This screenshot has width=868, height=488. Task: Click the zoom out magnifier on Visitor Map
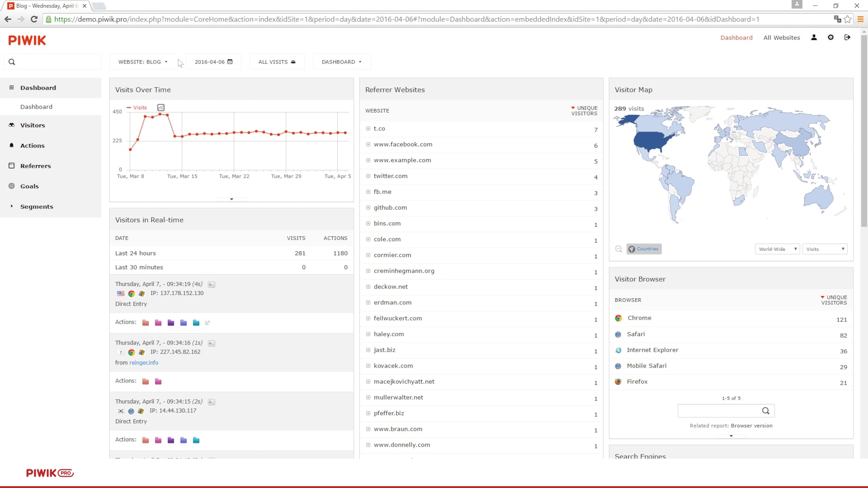pos(618,249)
